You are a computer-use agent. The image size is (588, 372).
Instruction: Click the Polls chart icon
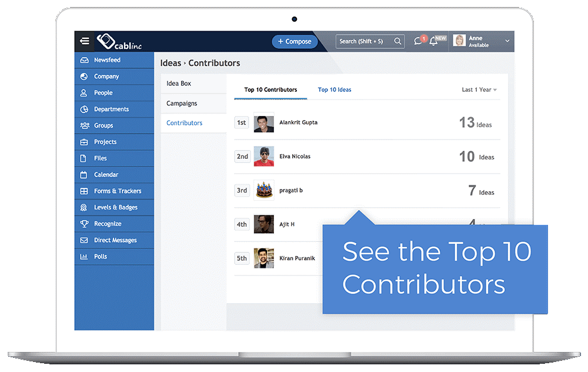coord(83,257)
